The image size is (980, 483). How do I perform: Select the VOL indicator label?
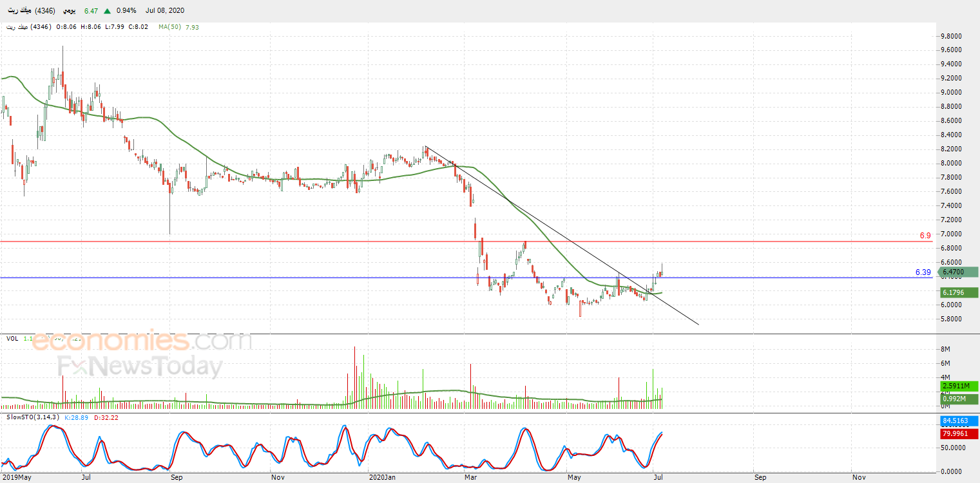(x=12, y=338)
